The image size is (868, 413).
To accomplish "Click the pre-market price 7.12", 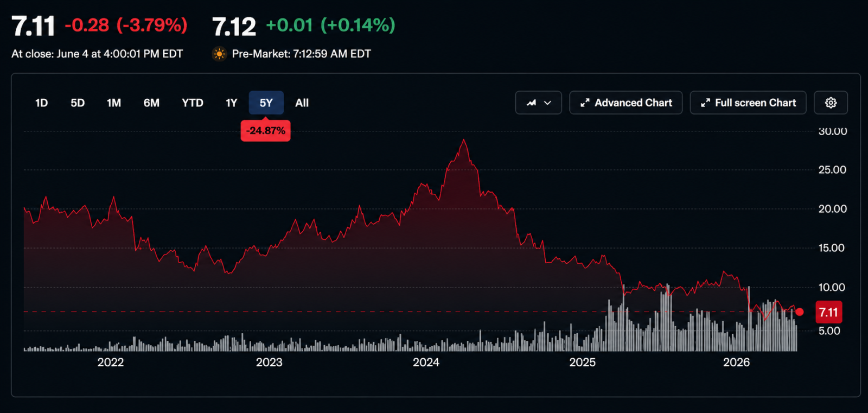I will pyautogui.click(x=234, y=27).
